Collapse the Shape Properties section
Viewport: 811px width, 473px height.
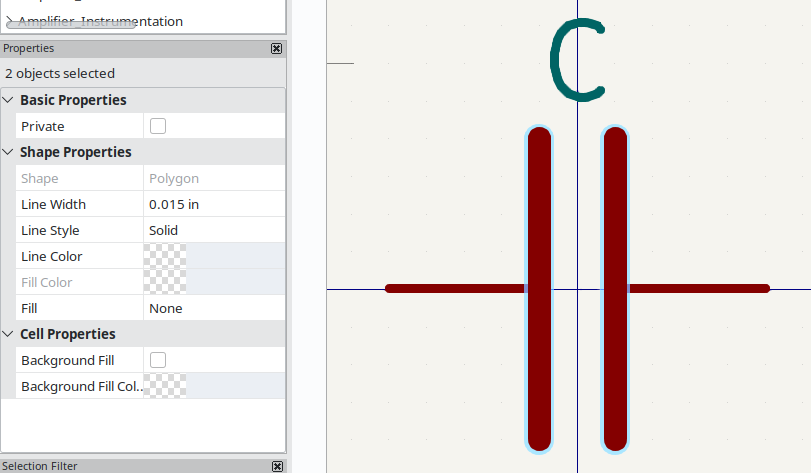pyautogui.click(x=8, y=152)
